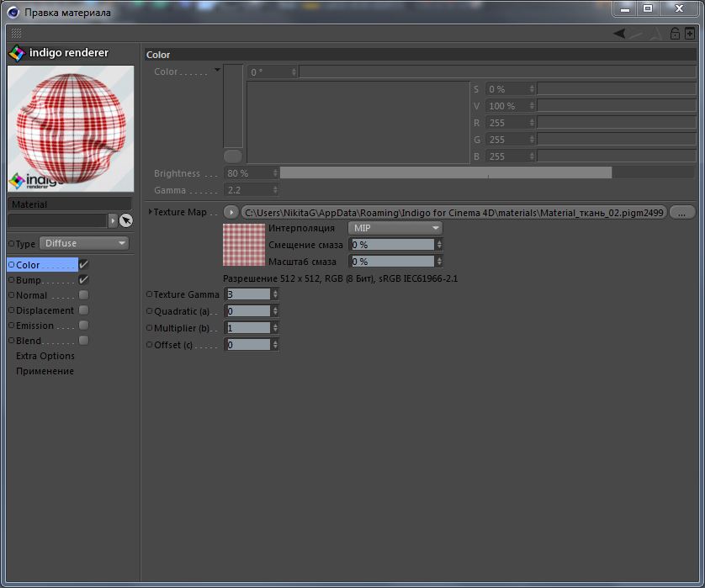Viewport: 705px width, 588px height.
Task: Click the texture file path button
Action: click(453, 213)
